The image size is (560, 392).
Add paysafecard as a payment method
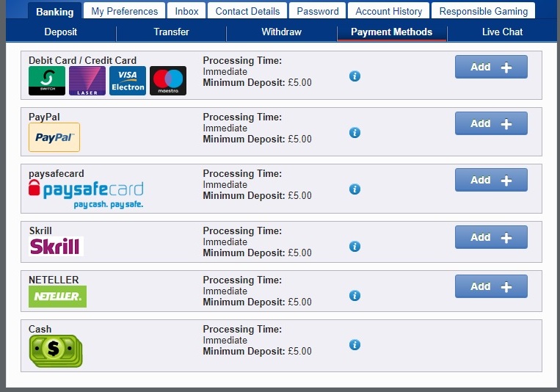click(491, 180)
